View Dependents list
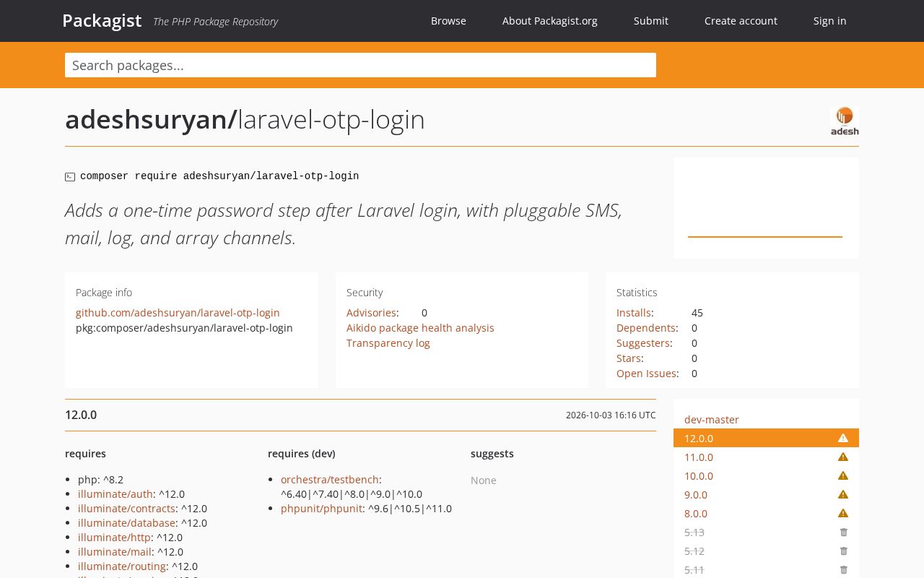924x578 pixels. click(x=645, y=328)
